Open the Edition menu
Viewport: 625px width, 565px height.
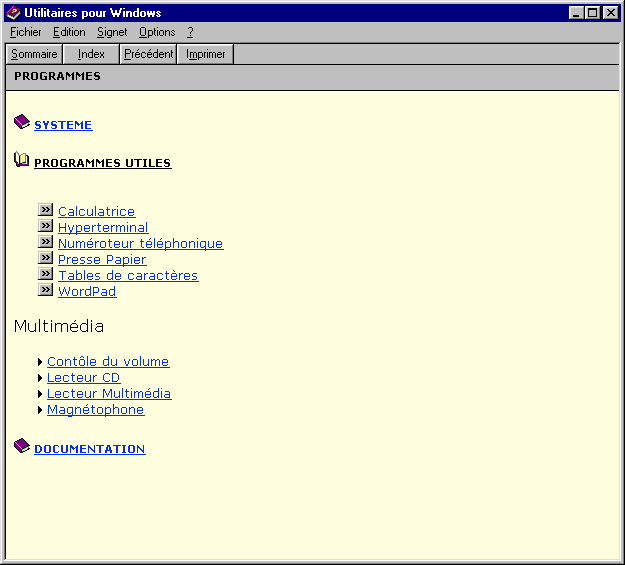pos(69,32)
